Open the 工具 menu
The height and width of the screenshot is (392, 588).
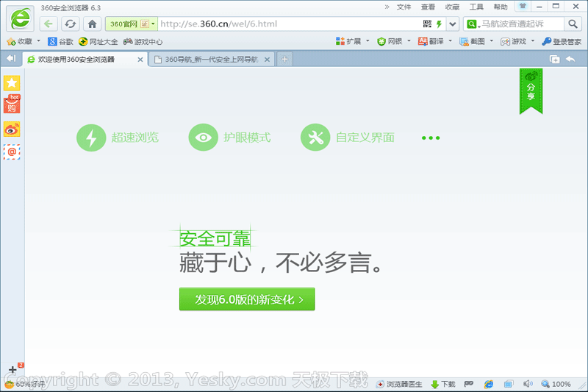(x=476, y=7)
